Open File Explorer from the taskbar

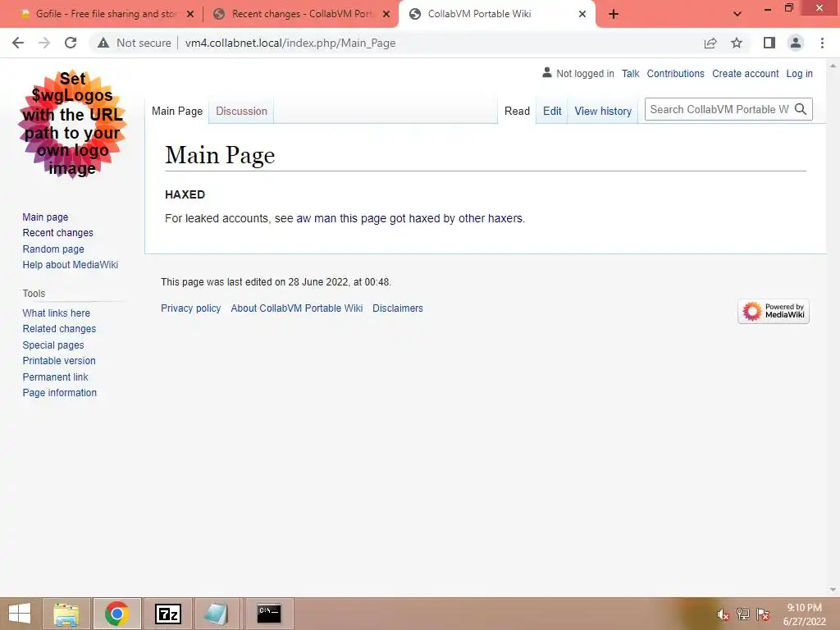pyautogui.click(x=66, y=614)
